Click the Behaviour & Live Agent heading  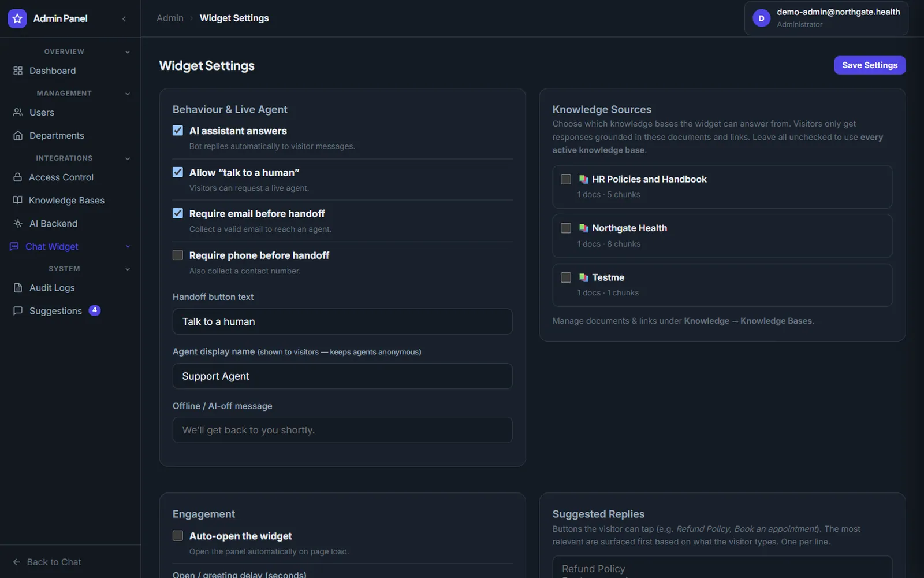[230, 109]
